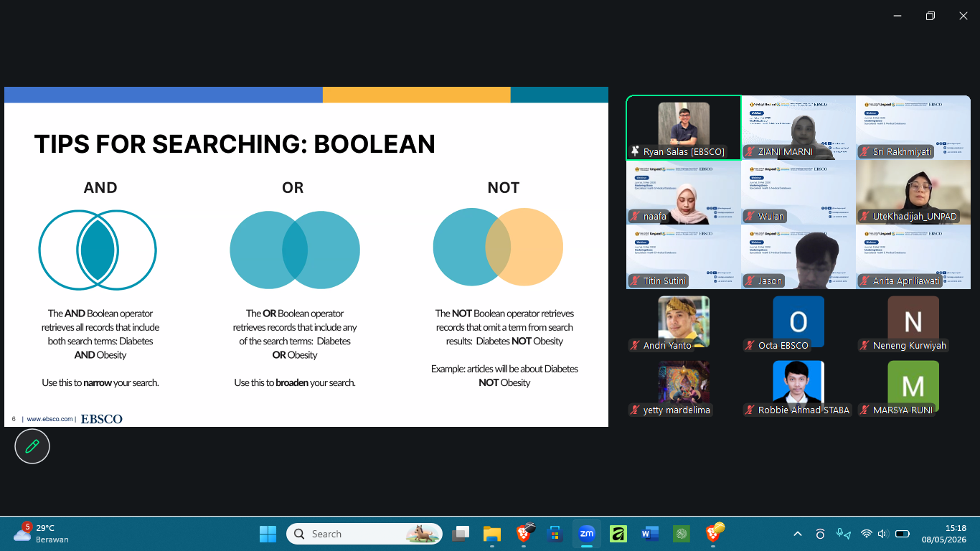This screenshot has width=980, height=551.
Task: Click the AND Venn diagram on slide
Action: (x=98, y=250)
